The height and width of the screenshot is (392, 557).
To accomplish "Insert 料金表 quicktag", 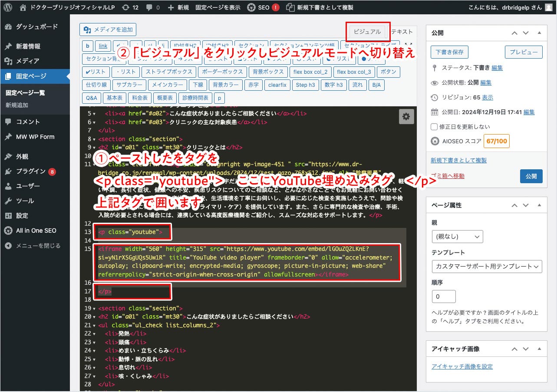I will point(140,98).
